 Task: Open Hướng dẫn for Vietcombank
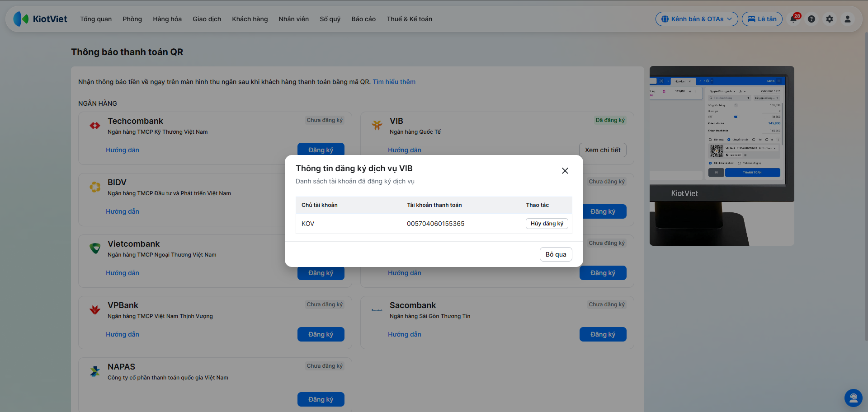click(123, 273)
